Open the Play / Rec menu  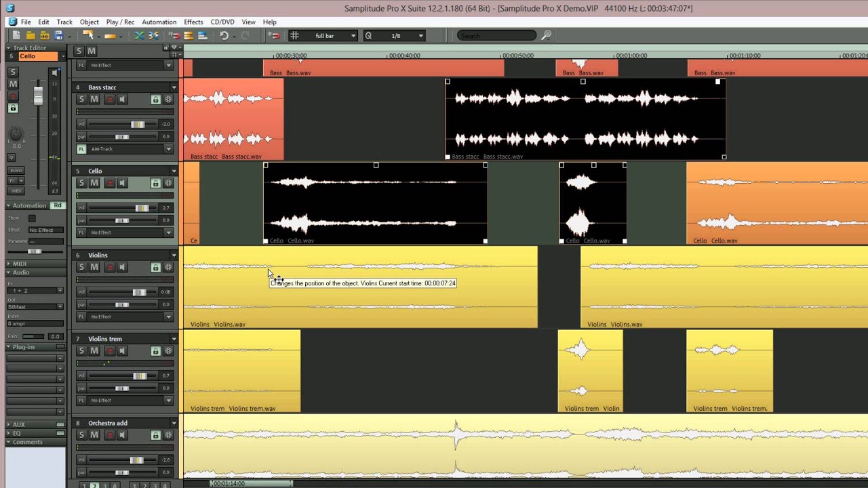tap(120, 22)
